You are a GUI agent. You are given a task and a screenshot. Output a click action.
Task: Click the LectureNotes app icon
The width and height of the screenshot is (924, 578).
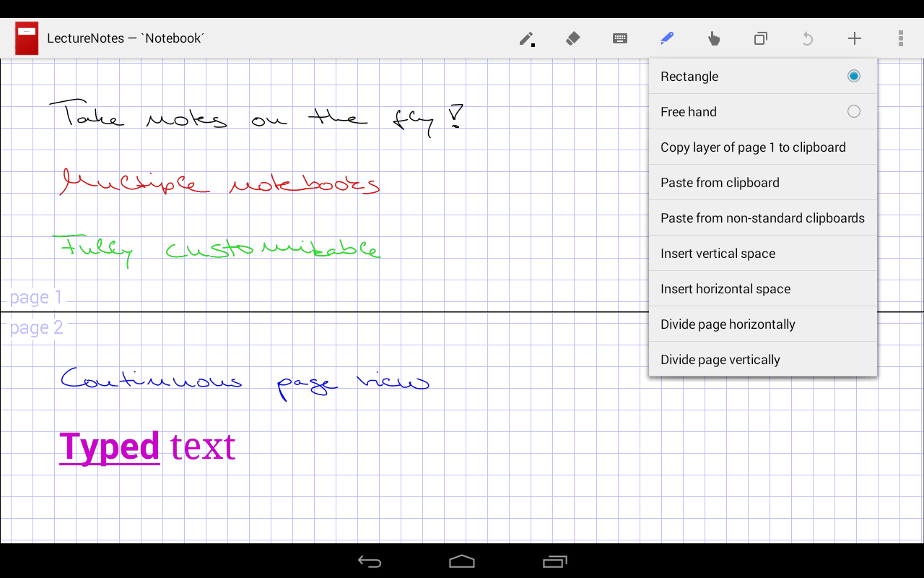pyautogui.click(x=26, y=38)
